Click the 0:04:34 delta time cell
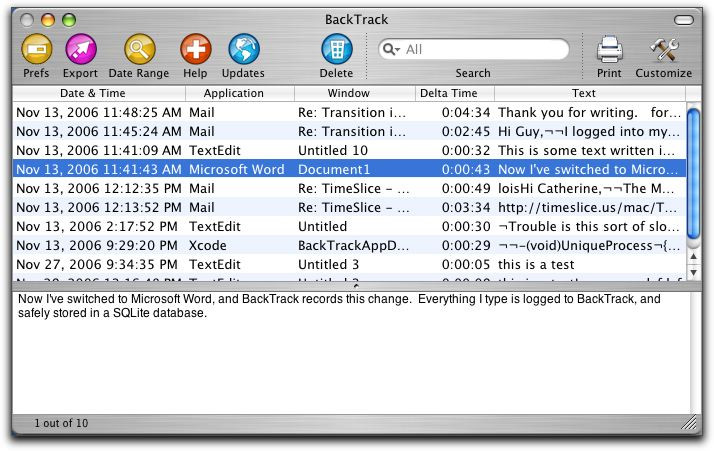This screenshot has width=714, height=451. [x=466, y=113]
